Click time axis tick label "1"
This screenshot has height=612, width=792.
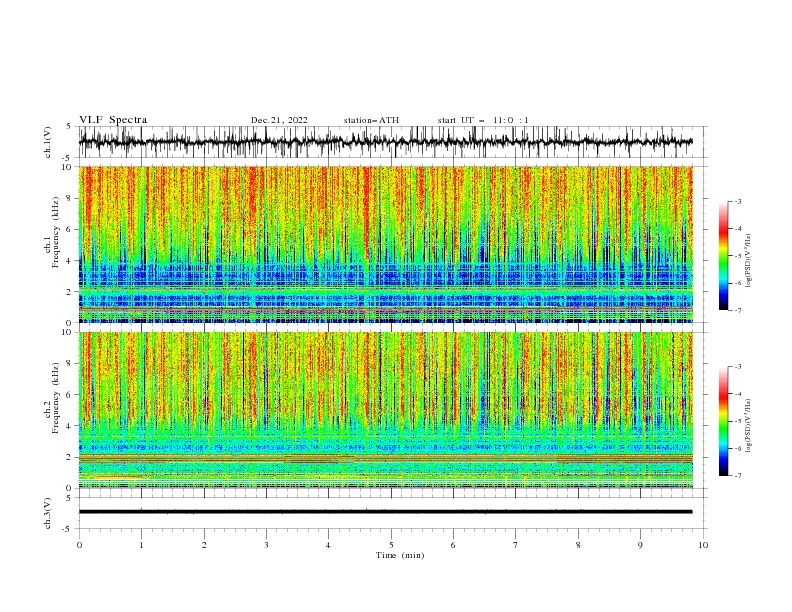click(x=141, y=545)
